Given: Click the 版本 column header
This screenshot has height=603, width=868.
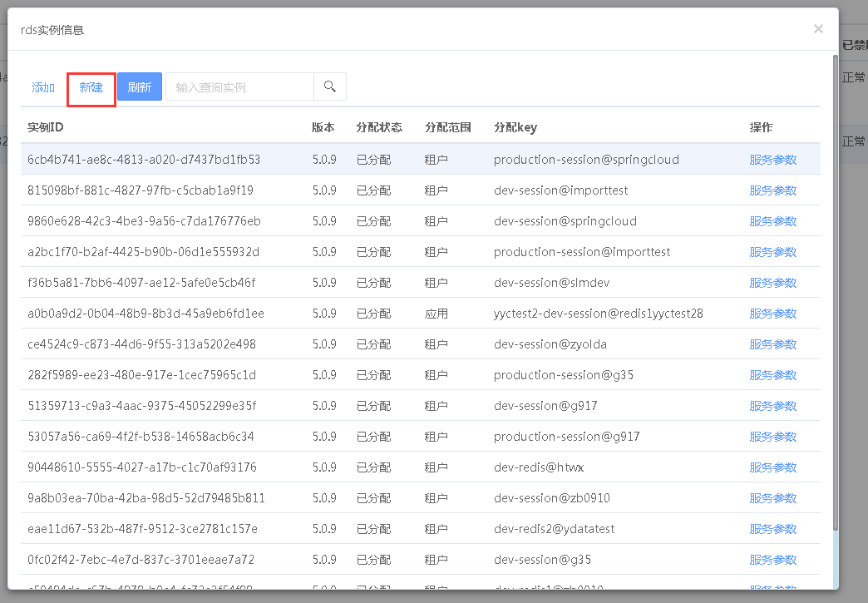Looking at the screenshot, I should (323, 127).
